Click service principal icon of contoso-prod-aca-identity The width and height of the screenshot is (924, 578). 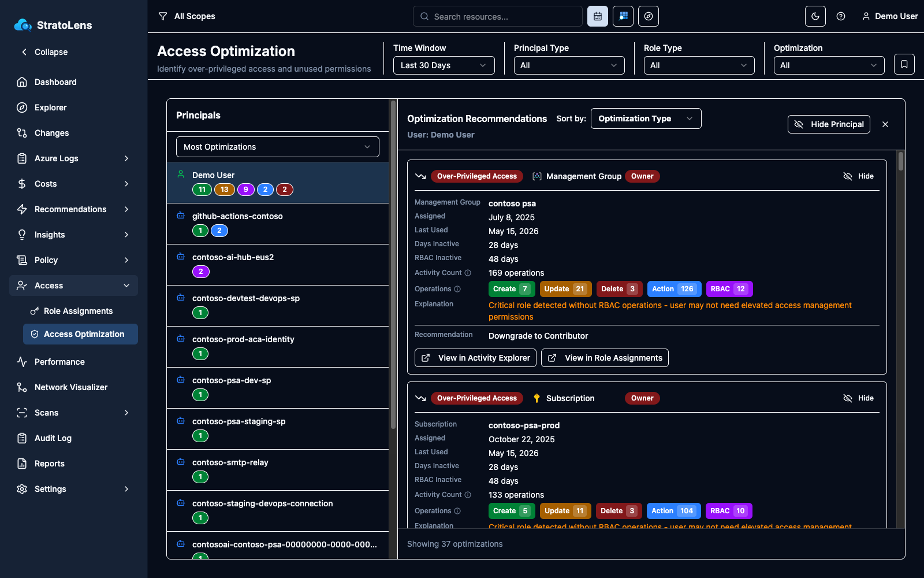pyautogui.click(x=181, y=339)
